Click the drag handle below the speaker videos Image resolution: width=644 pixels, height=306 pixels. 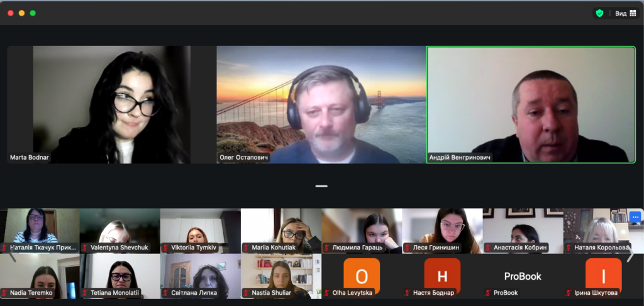click(x=321, y=186)
